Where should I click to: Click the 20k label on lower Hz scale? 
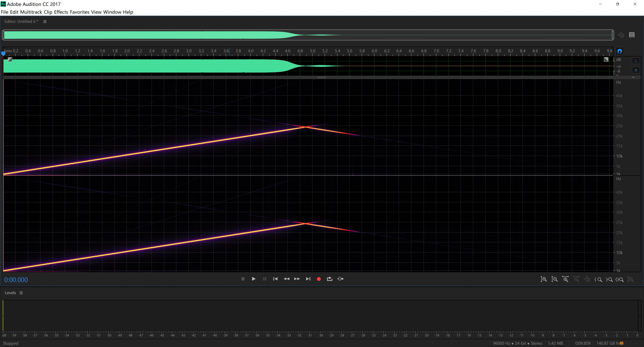pos(619,233)
